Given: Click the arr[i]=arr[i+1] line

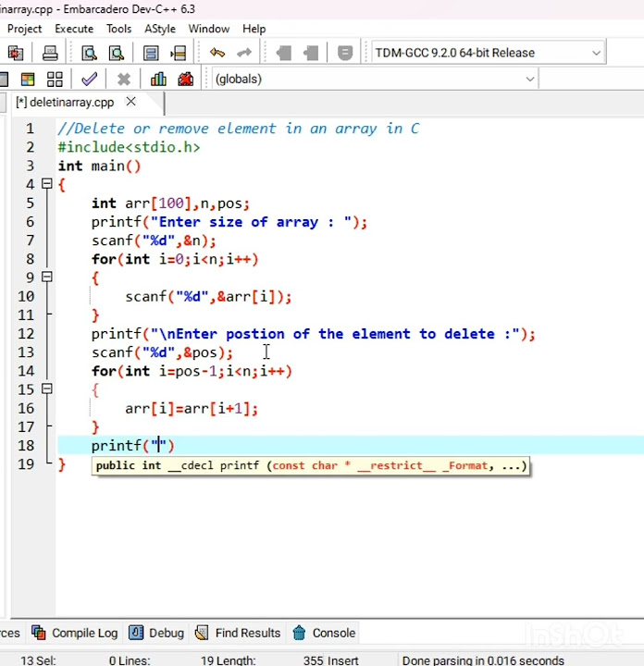Looking at the screenshot, I should pos(192,409).
